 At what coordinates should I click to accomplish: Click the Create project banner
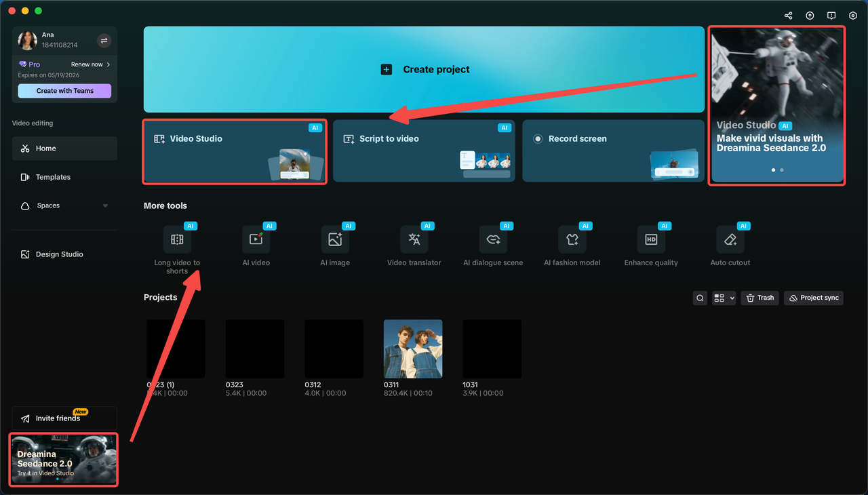pos(424,69)
